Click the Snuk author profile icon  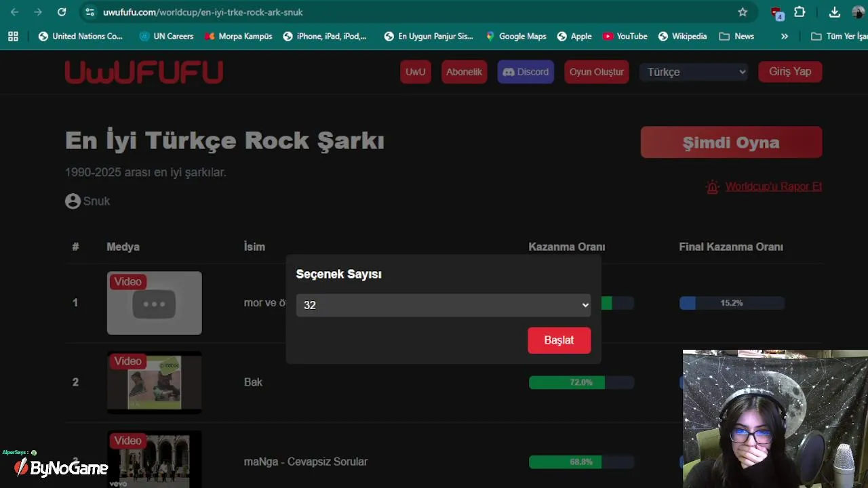(x=73, y=201)
